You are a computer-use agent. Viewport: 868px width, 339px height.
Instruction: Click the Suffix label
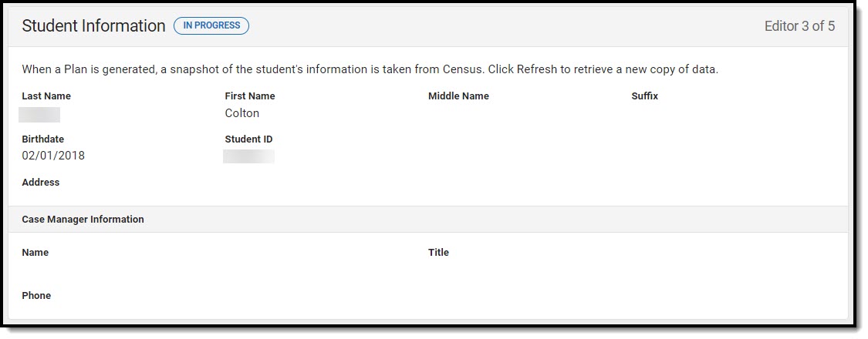click(644, 96)
